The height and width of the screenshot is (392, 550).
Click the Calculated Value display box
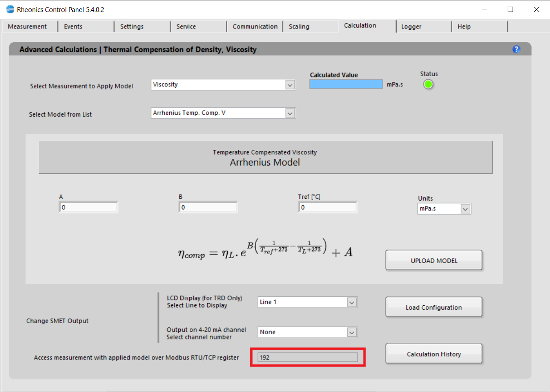pos(346,84)
